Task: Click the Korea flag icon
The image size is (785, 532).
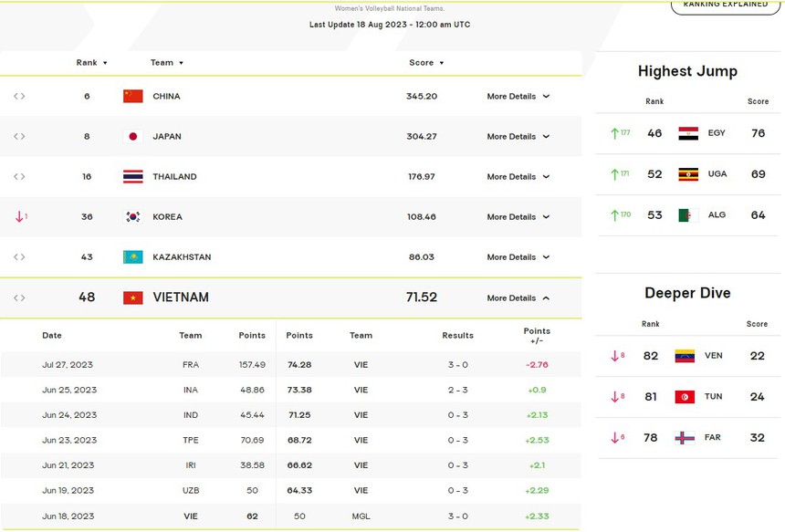Action: [133, 217]
